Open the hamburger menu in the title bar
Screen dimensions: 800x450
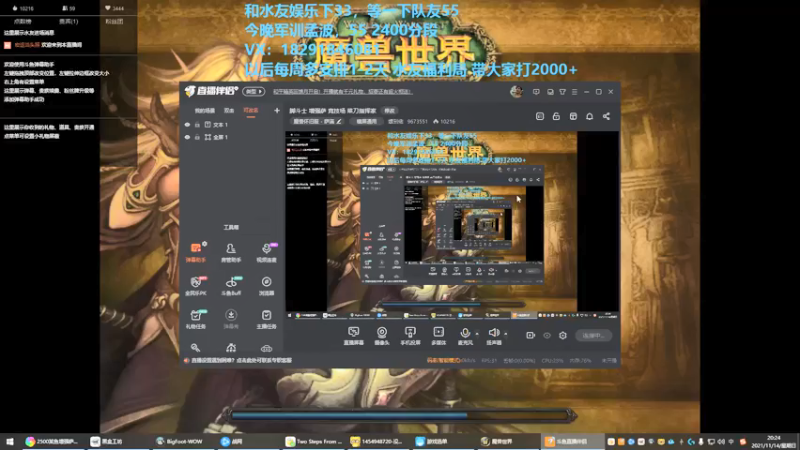[x=574, y=92]
